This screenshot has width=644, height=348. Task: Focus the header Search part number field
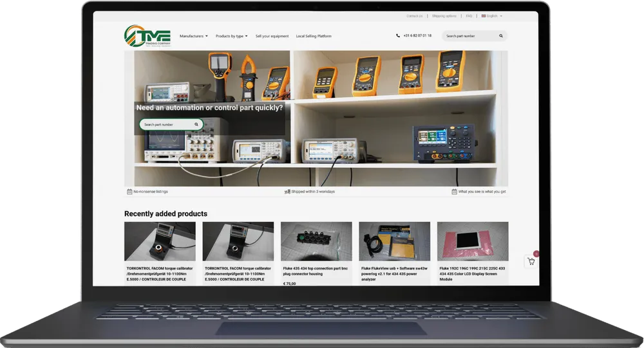point(475,36)
